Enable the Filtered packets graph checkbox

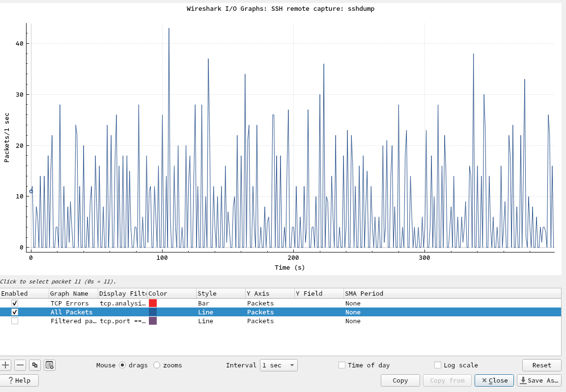click(15, 321)
